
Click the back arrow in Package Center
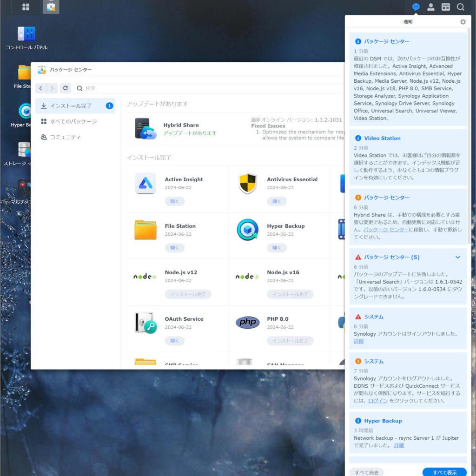point(41,88)
